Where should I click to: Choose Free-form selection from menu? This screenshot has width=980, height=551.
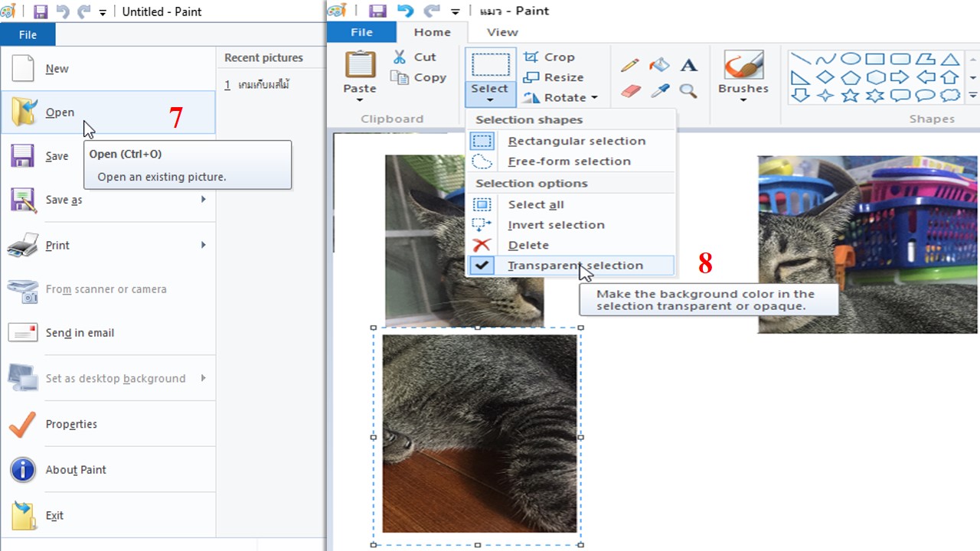pyautogui.click(x=570, y=161)
